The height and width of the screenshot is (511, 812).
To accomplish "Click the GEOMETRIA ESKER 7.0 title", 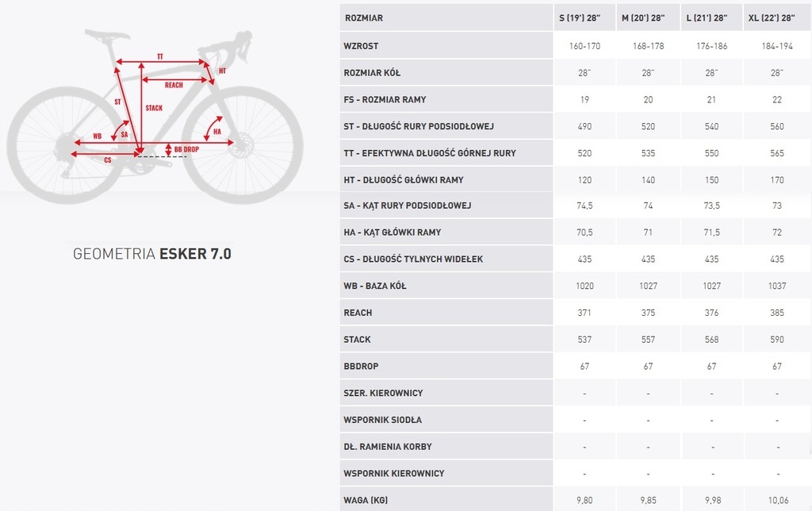I will (x=152, y=255).
